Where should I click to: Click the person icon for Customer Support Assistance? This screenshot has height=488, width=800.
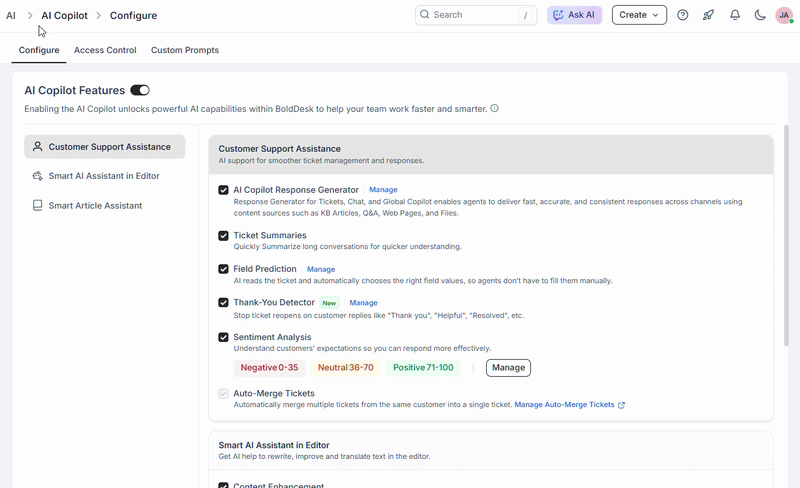[x=37, y=147]
